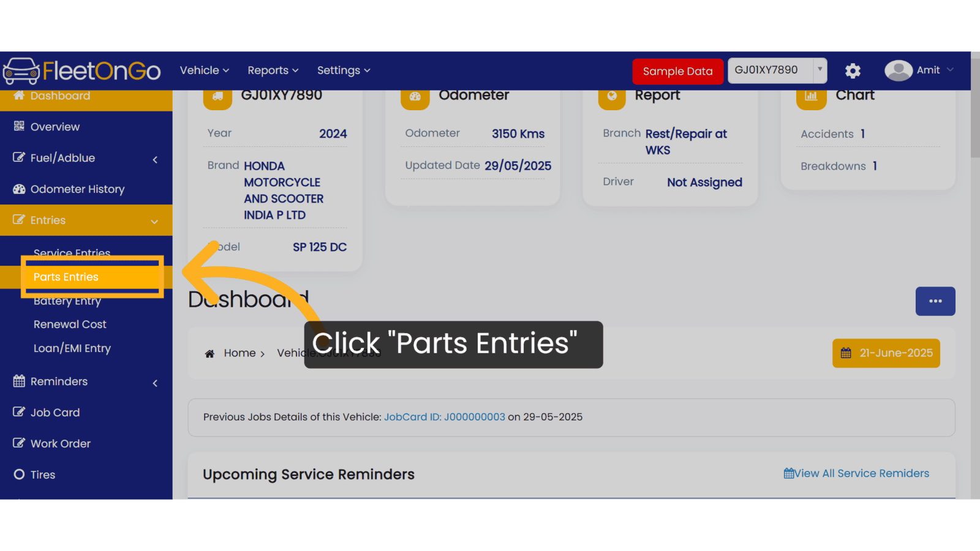Open Reminders in sidebar
The height and width of the screenshot is (551, 980).
pyautogui.click(x=86, y=381)
